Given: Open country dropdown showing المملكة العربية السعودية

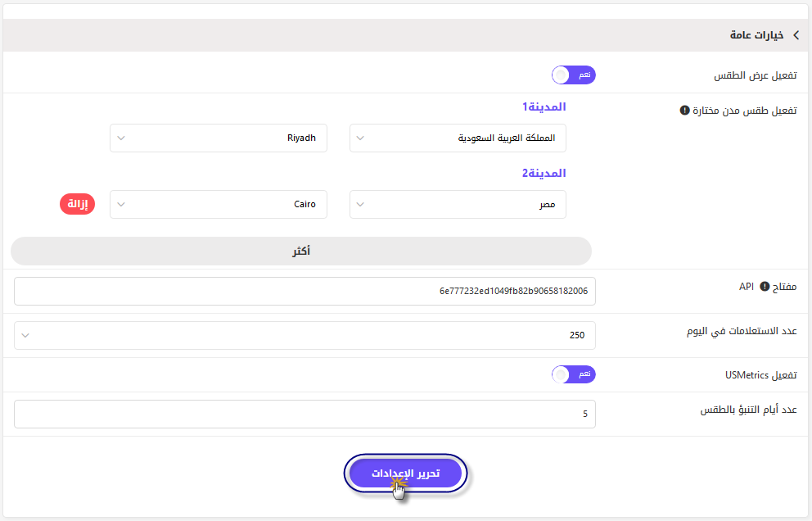Looking at the screenshot, I should 458,138.
